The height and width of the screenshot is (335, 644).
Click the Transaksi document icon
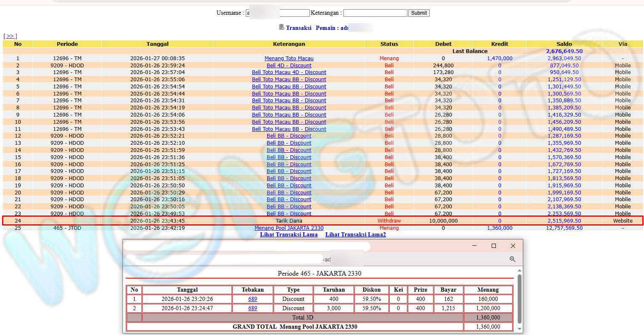tap(282, 27)
